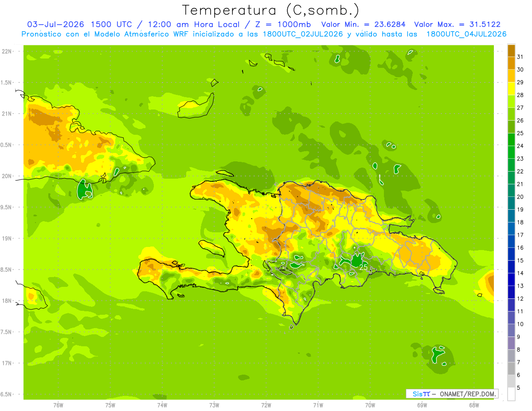The image size is (532, 411).
Task: Click legend swatch between values 29 and 30
Action: 511,76
